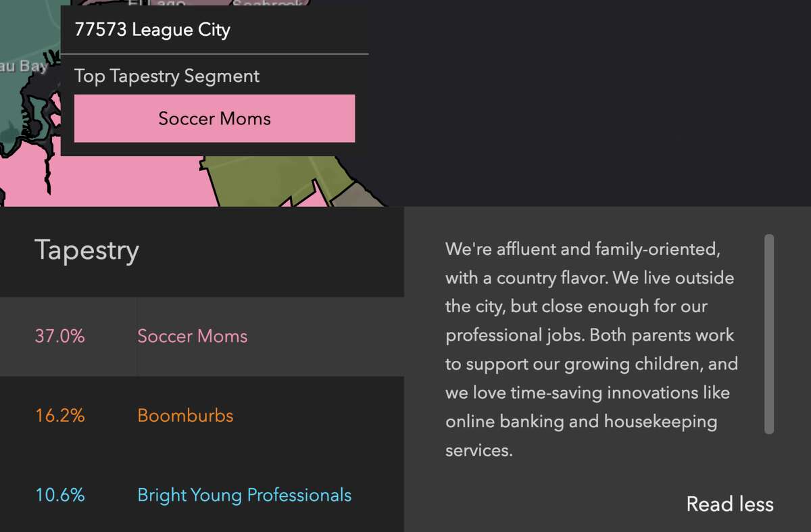Screen dimensions: 811x532
Task: Click the El Lago map label
Action: [x=157, y=3]
